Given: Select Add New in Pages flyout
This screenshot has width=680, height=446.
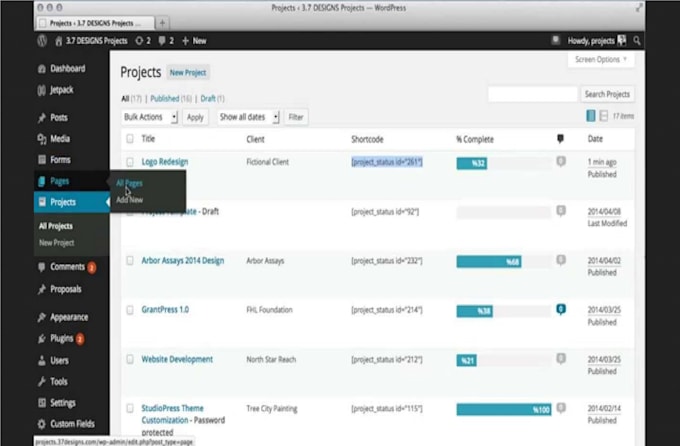Looking at the screenshot, I should click(x=129, y=200).
